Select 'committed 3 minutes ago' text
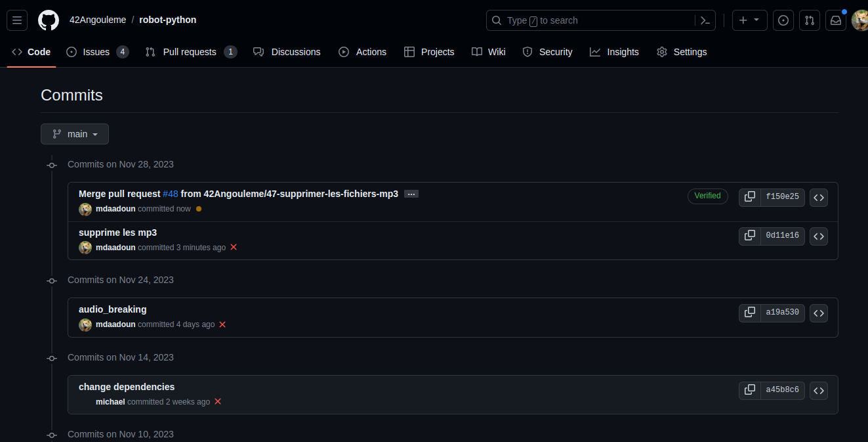868x442 pixels. [x=182, y=248]
